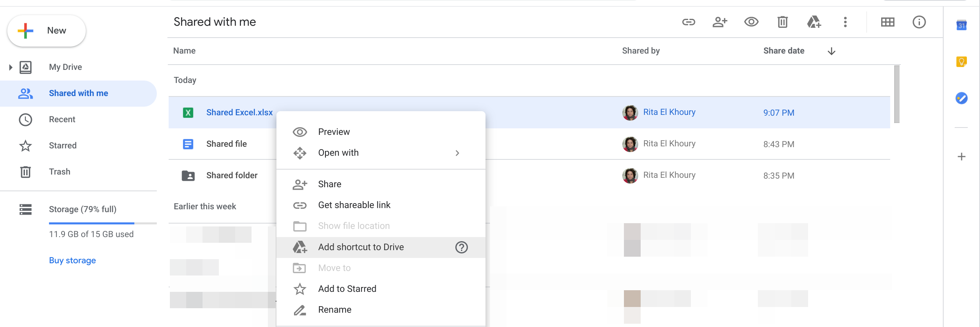
Task: Show details with the info icon
Action: tap(919, 22)
